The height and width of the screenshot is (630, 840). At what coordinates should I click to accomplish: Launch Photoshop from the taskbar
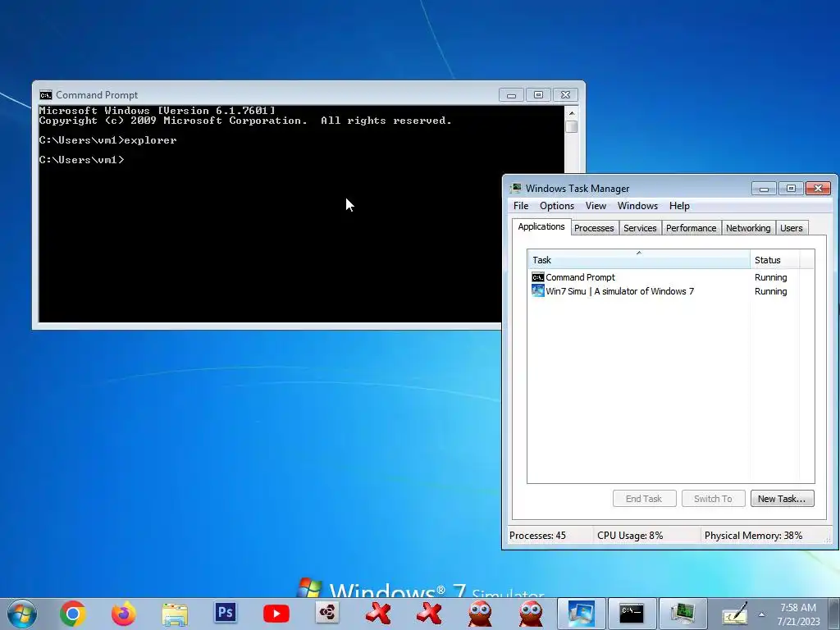pos(226,612)
